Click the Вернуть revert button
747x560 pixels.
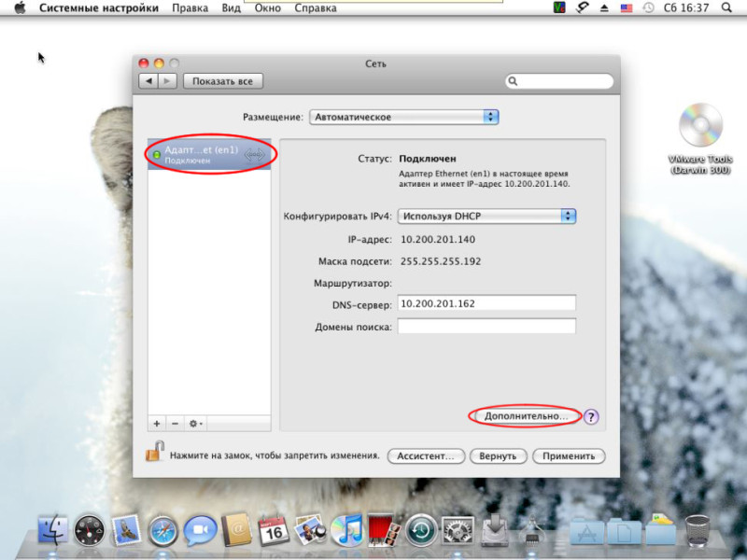496,456
